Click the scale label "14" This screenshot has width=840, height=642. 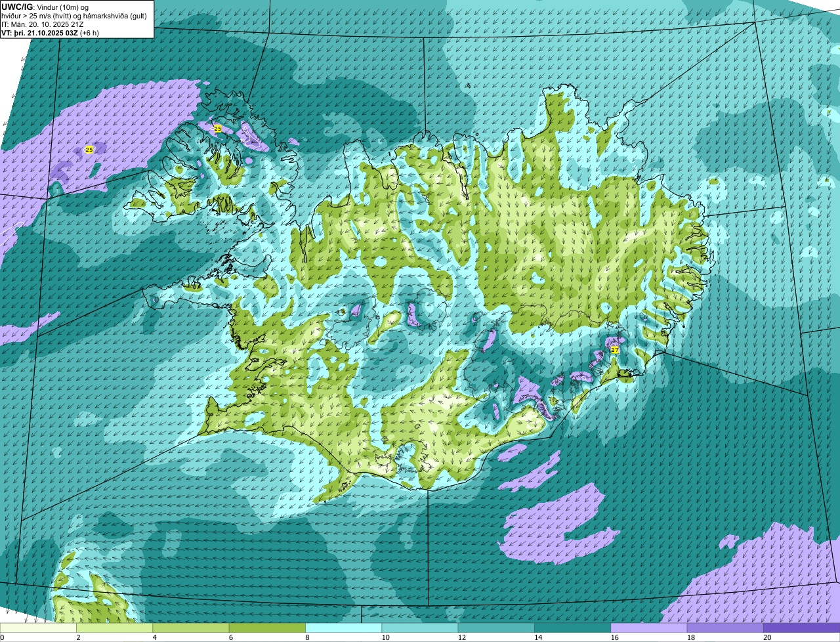point(538,637)
